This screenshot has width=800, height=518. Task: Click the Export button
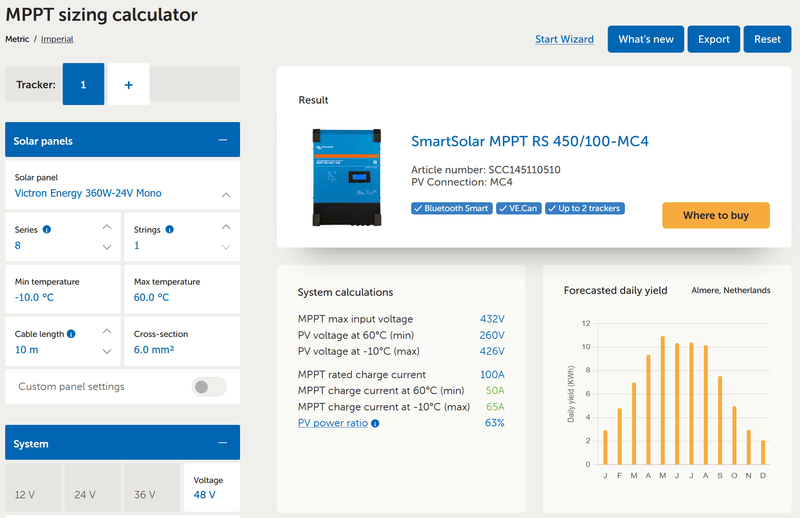pyautogui.click(x=714, y=39)
